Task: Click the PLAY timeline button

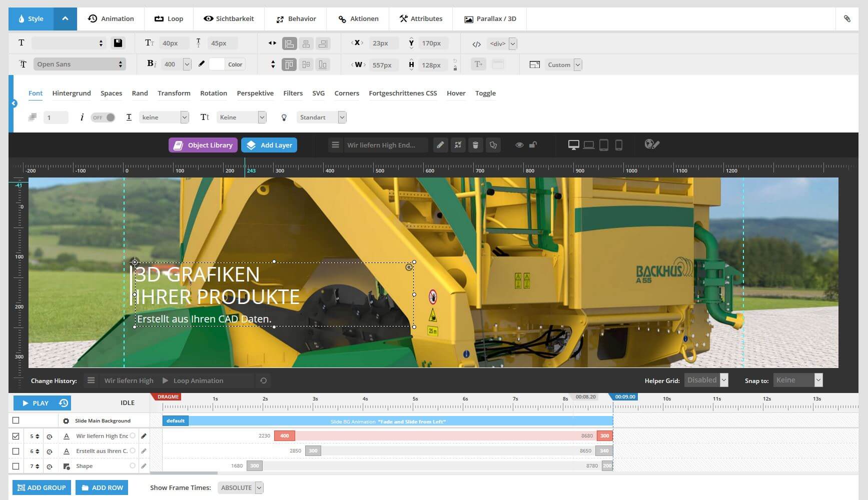Action: [x=35, y=403]
